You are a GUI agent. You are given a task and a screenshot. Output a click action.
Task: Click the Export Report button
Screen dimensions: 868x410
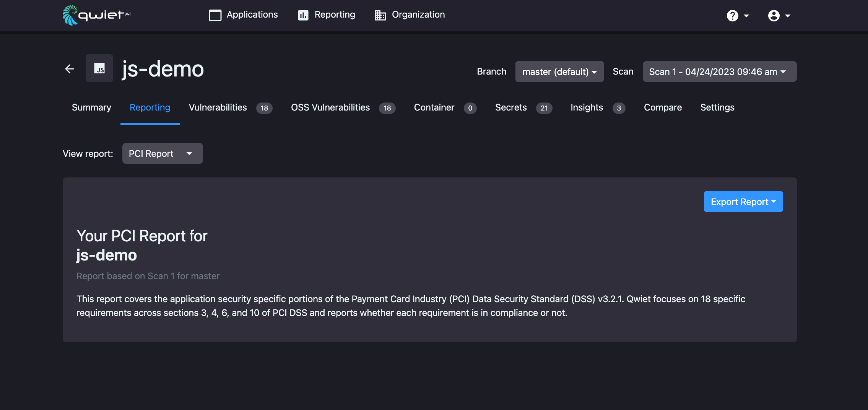(x=743, y=202)
